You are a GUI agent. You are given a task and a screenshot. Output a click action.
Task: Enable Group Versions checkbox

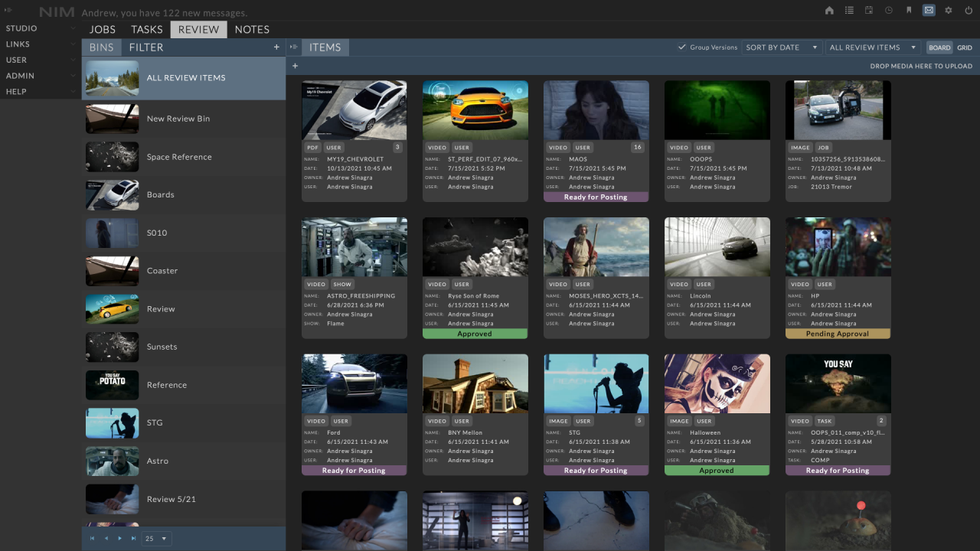681,47
